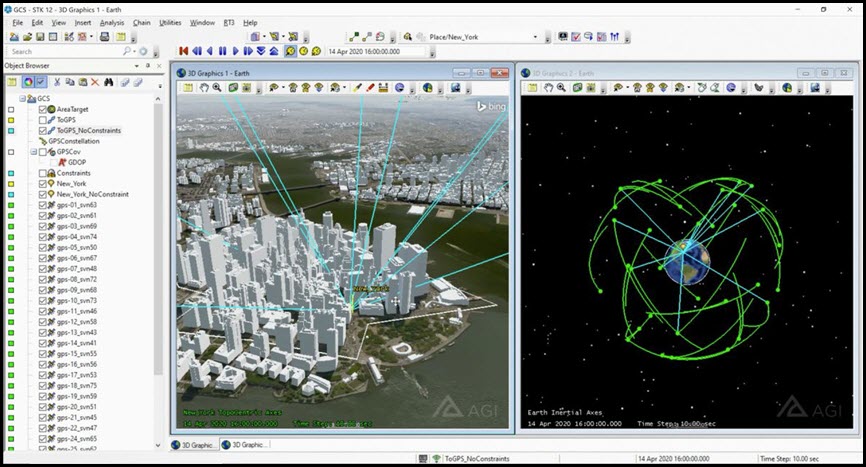Click the report checkmark icon near Place/New_York
Viewport: 866px width, 467px height.
click(x=576, y=37)
